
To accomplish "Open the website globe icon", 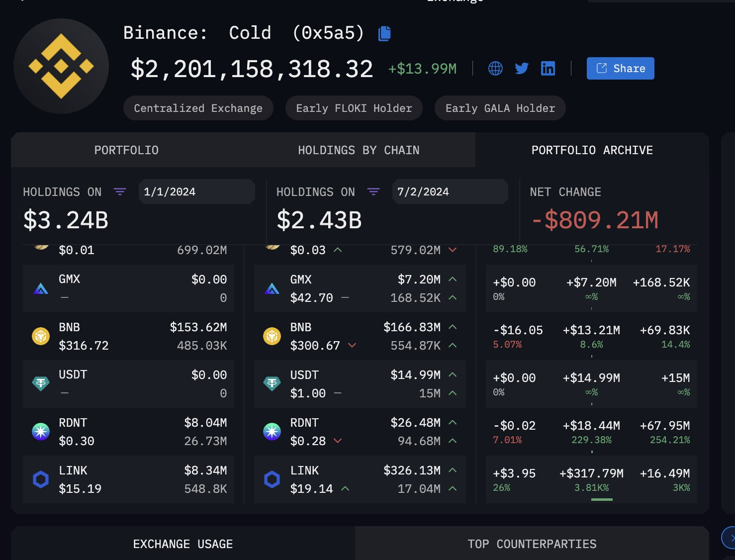I will pyautogui.click(x=495, y=68).
